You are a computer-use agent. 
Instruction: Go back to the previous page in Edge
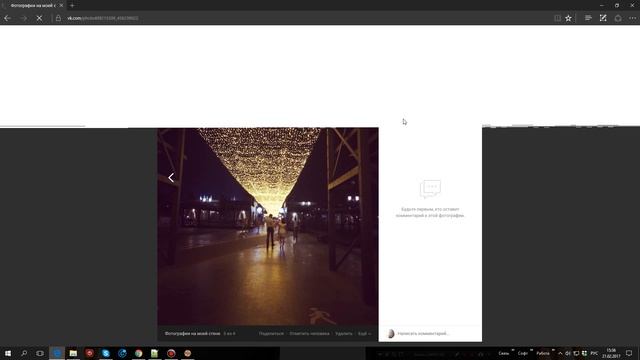coord(7,18)
